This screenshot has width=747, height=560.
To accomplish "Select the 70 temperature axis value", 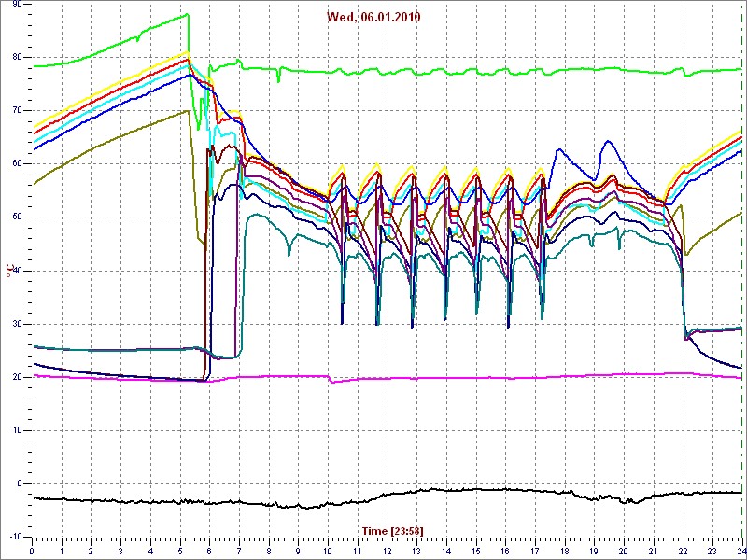I will click(15, 110).
